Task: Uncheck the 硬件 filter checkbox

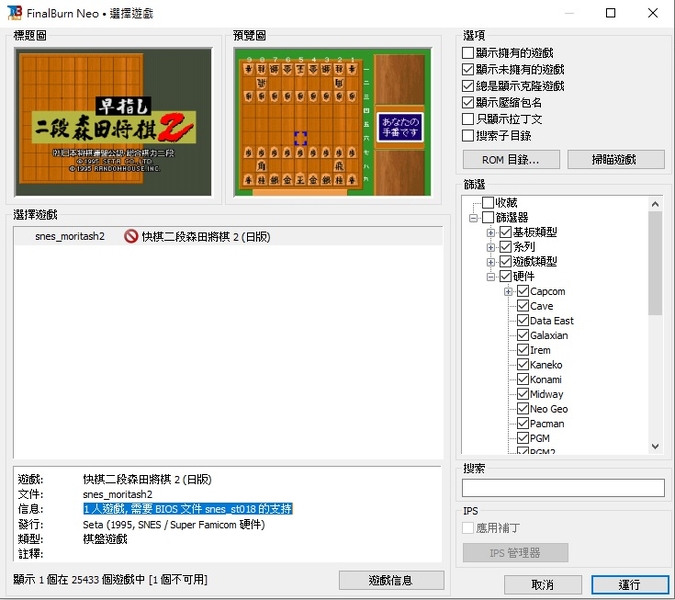Action: coord(505,276)
